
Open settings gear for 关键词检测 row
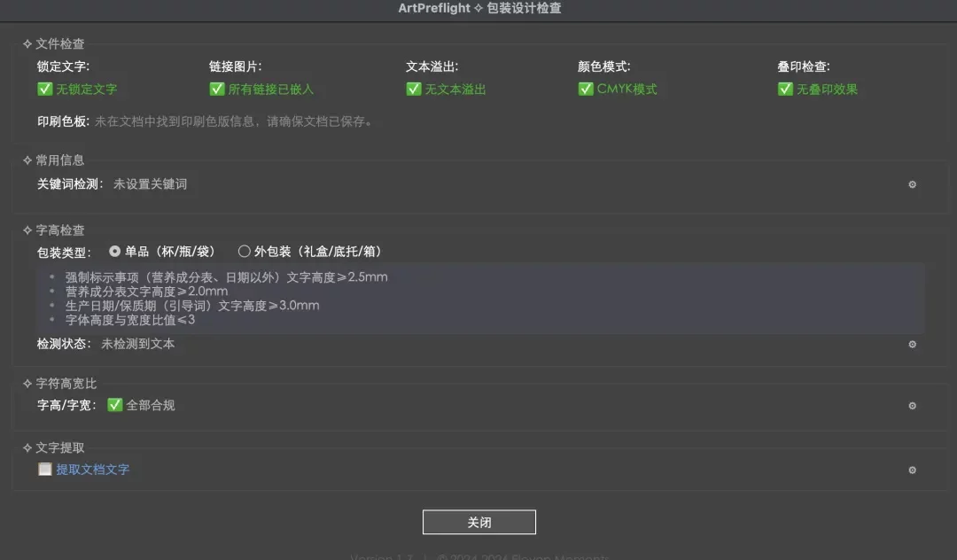(912, 184)
